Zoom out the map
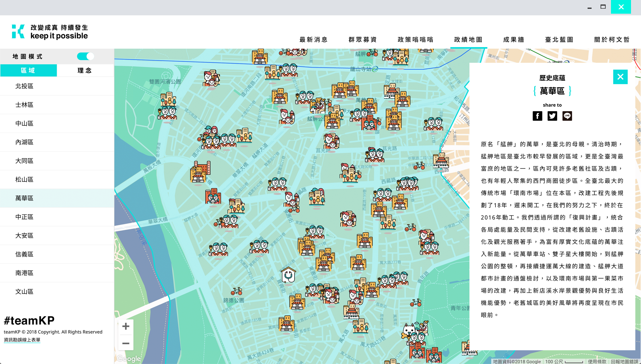The image size is (641, 364). coord(126,343)
